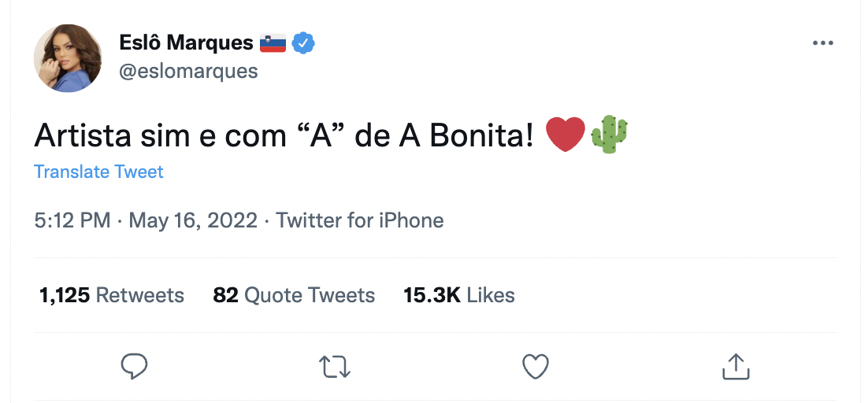Show the 15.3K Likes list

click(x=459, y=296)
